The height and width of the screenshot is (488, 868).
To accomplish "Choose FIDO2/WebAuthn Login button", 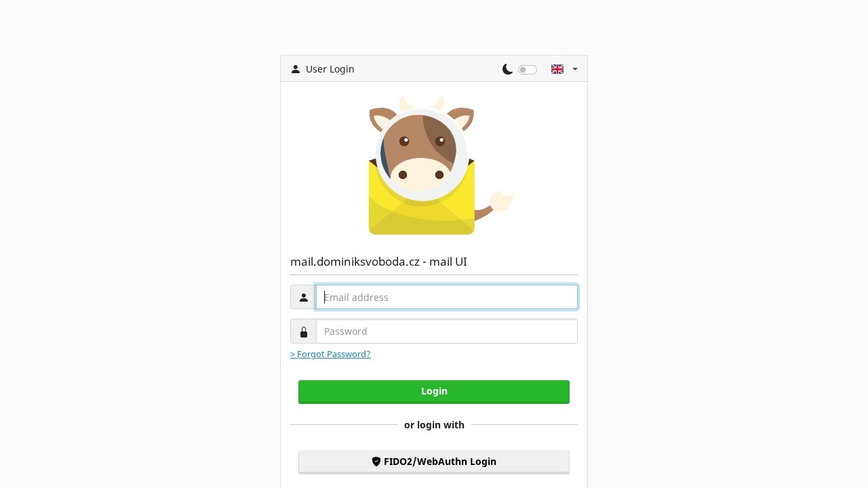I will [434, 462].
